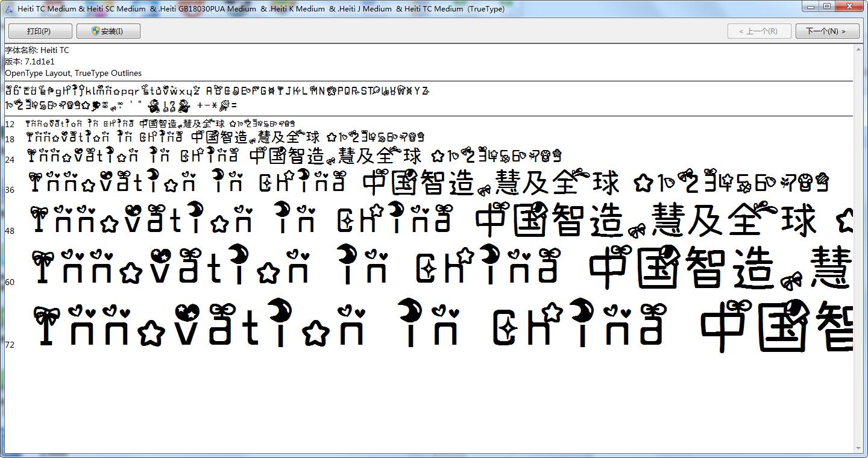Click the lowercase alphabet sample line
868x458 pixels.
(x=217, y=91)
